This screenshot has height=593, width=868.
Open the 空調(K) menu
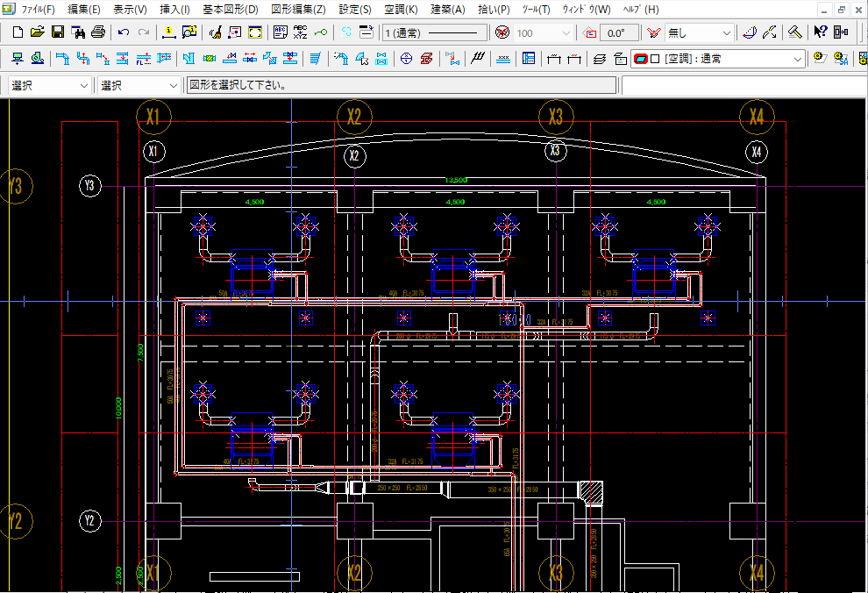pos(401,9)
